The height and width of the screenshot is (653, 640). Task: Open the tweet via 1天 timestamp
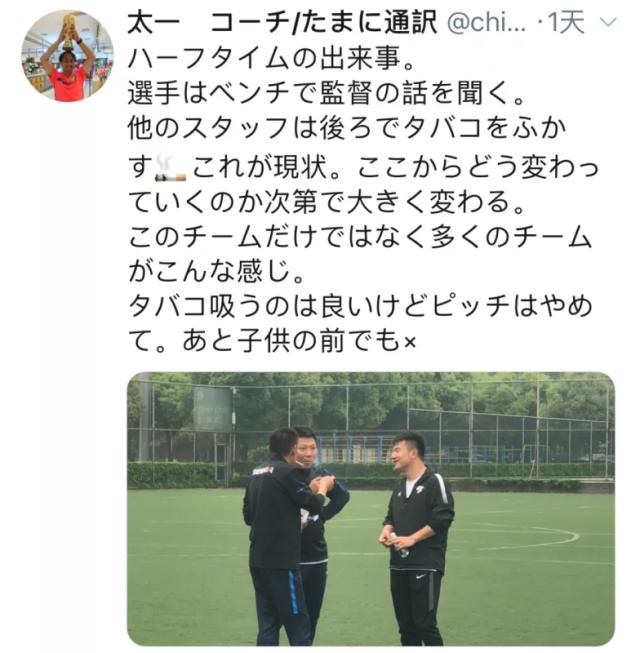567,22
